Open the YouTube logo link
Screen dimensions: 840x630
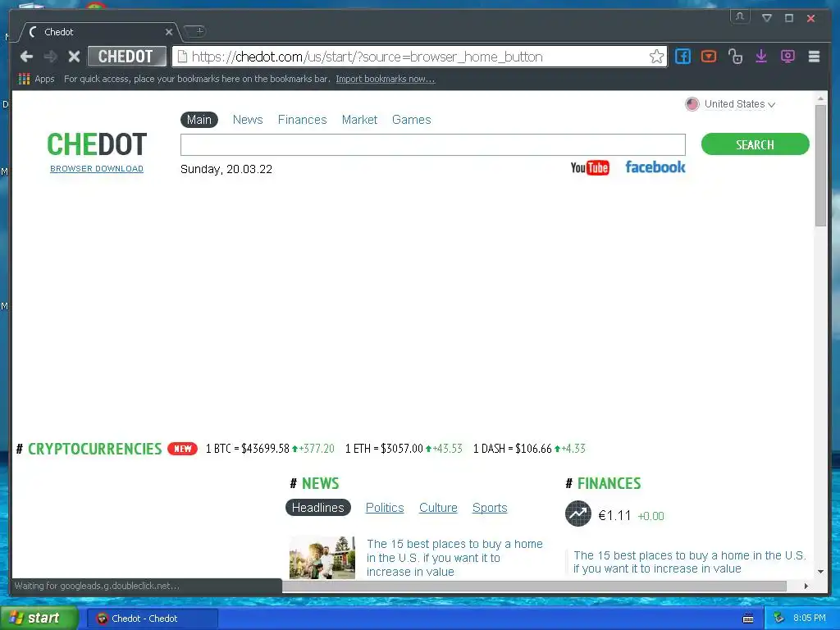(589, 167)
